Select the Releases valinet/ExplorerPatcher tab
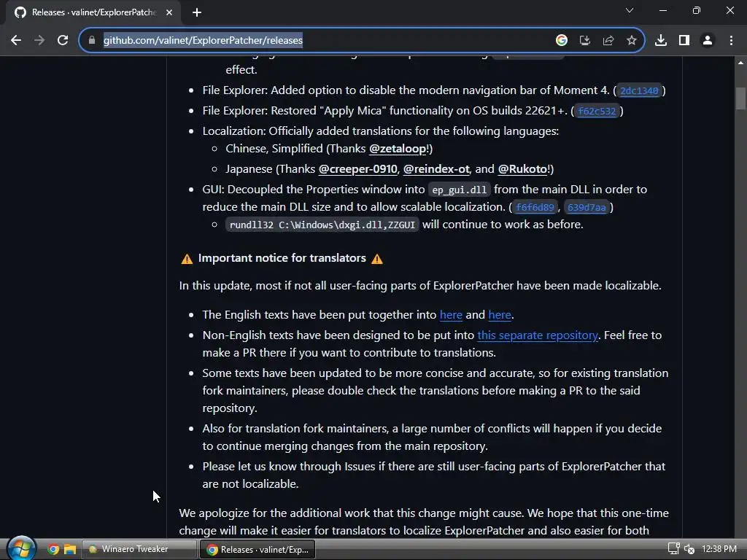This screenshot has height=560, width=747. coord(93,12)
